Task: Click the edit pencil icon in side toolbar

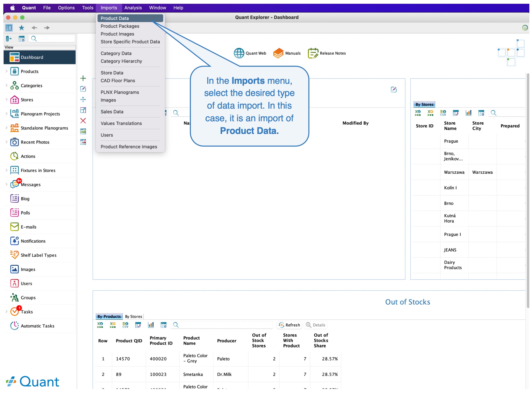Action: click(x=83, y=89)
